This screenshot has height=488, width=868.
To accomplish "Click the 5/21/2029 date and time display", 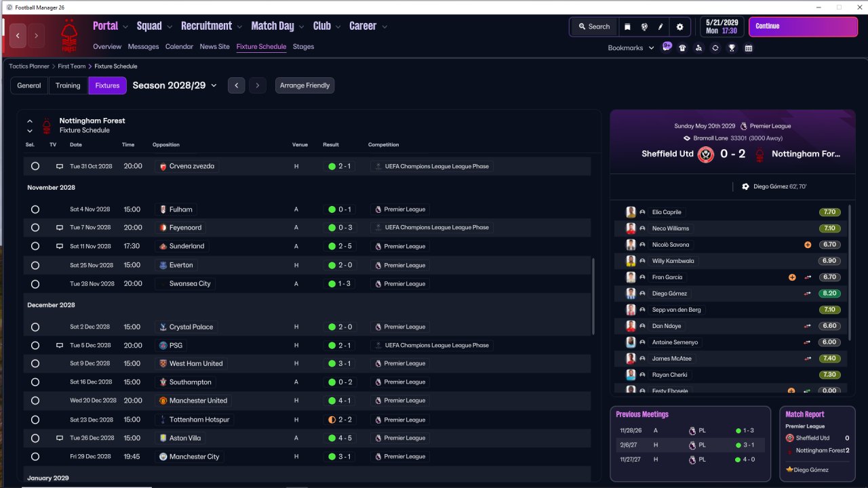I will 722,27.
